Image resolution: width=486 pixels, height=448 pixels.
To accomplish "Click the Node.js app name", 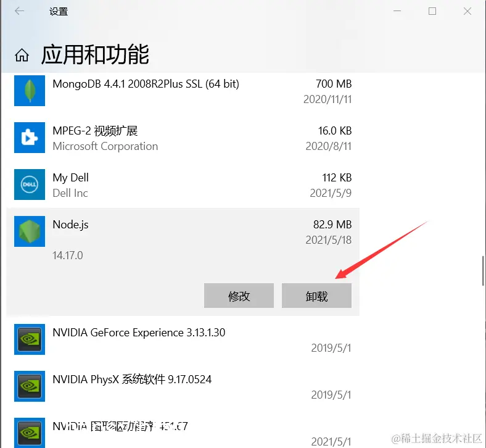I will [x=71, y=225].
